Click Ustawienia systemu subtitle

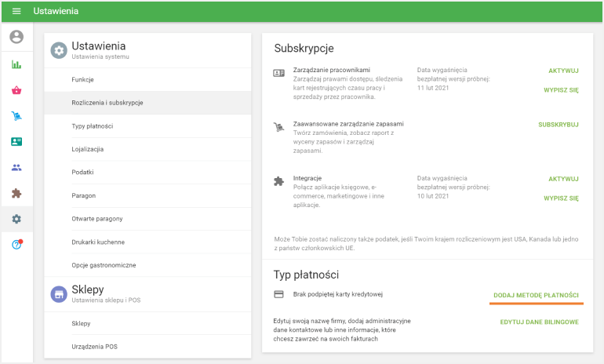point(100,56)
